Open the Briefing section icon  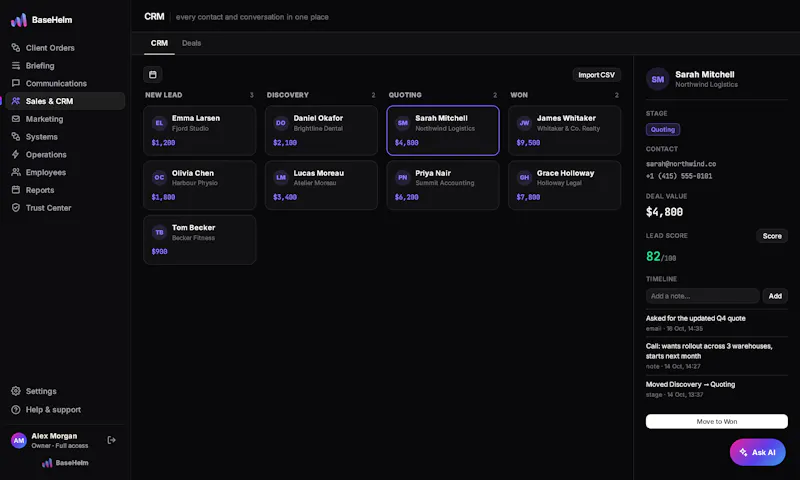[16, 65]
